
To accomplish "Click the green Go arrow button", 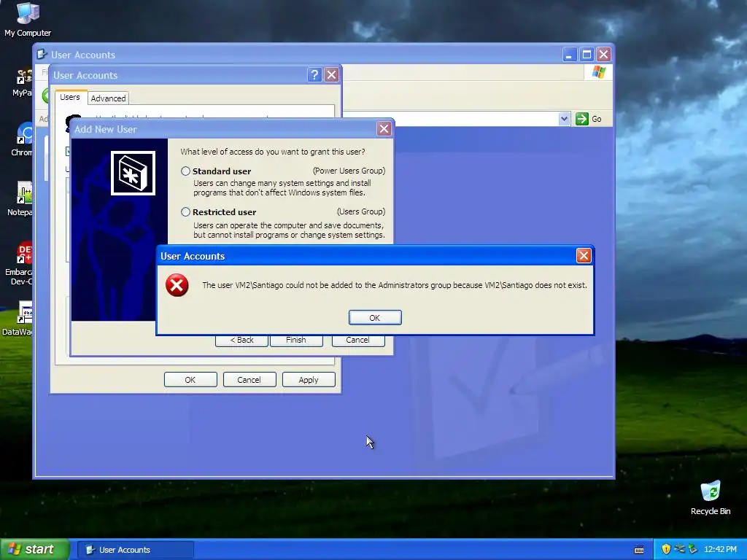I will tap(581, 119).
